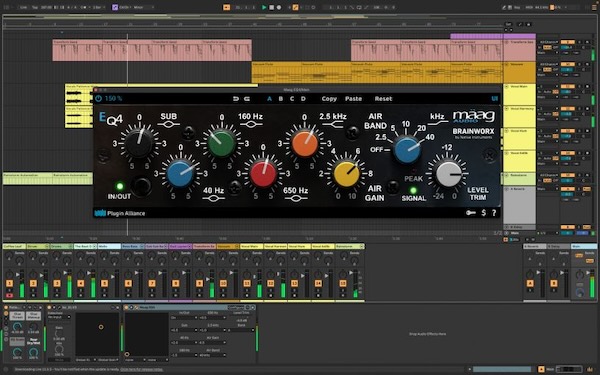Unfold the Vacuum arrangement track
Viewport: 600px width, 375px height.
tap(507, 65)
